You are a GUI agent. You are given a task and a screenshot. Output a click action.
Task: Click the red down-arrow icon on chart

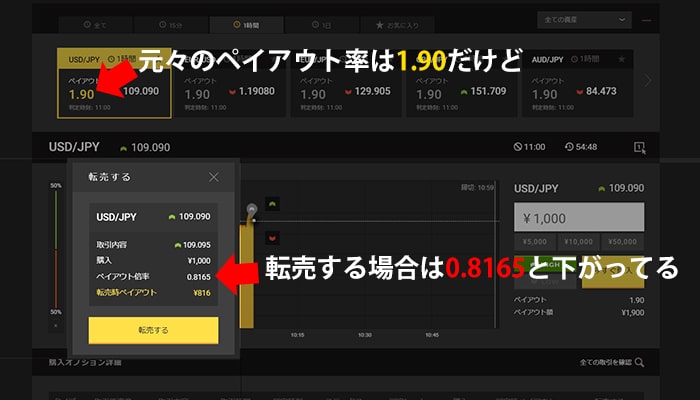(x=272, y=238)
